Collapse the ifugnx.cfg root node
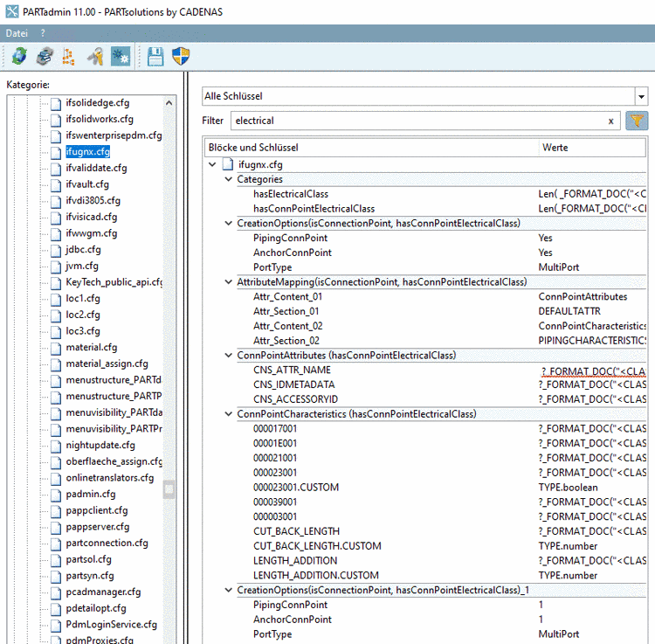 pos(213,164)
